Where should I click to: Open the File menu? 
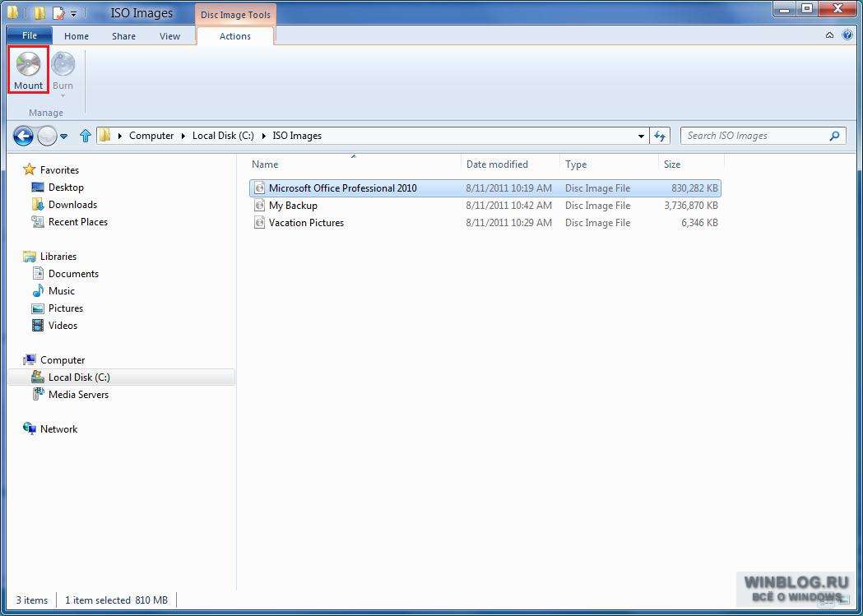coord(29,35)
